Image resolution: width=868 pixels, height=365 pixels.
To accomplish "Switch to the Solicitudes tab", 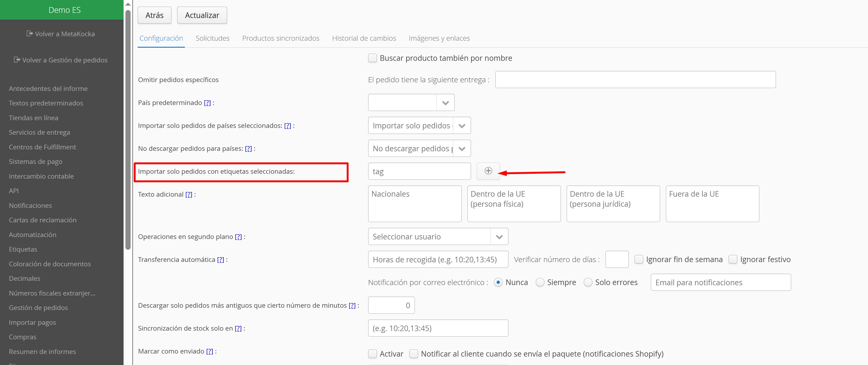I will click(x=212, y=38).
